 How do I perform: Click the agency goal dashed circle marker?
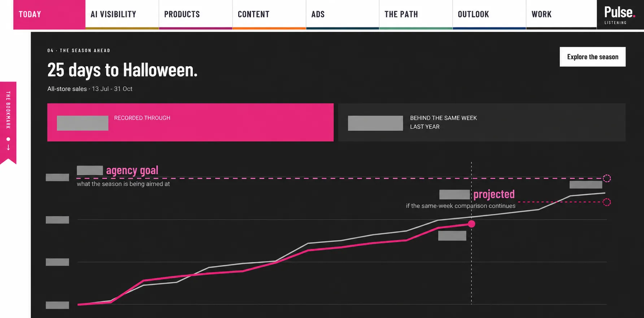pyautogui.click(x=607, y=178)
